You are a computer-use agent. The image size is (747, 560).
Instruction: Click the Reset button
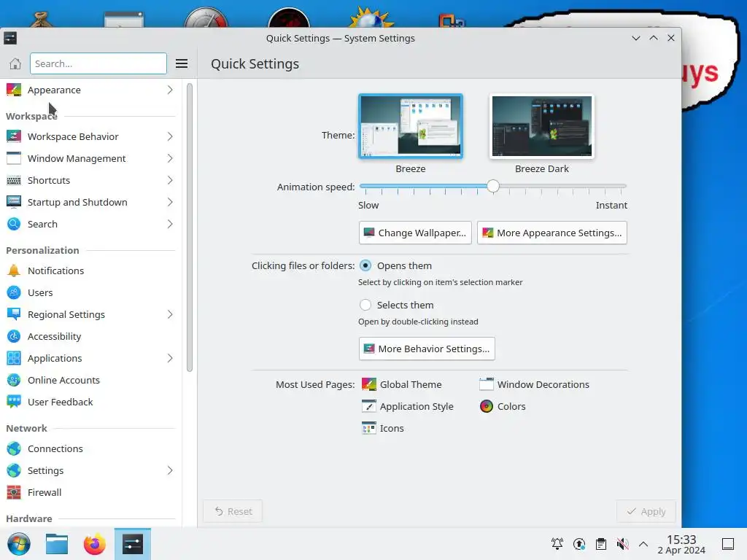[233, 511]
